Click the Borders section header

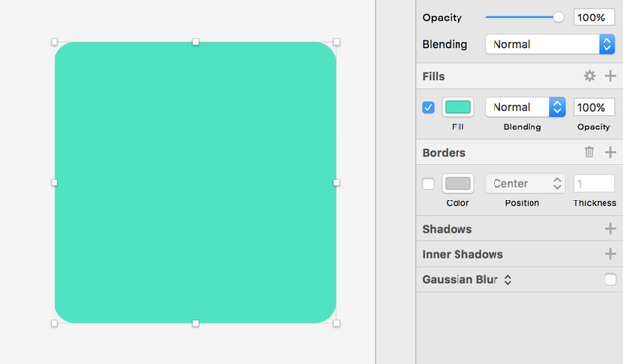444,153
